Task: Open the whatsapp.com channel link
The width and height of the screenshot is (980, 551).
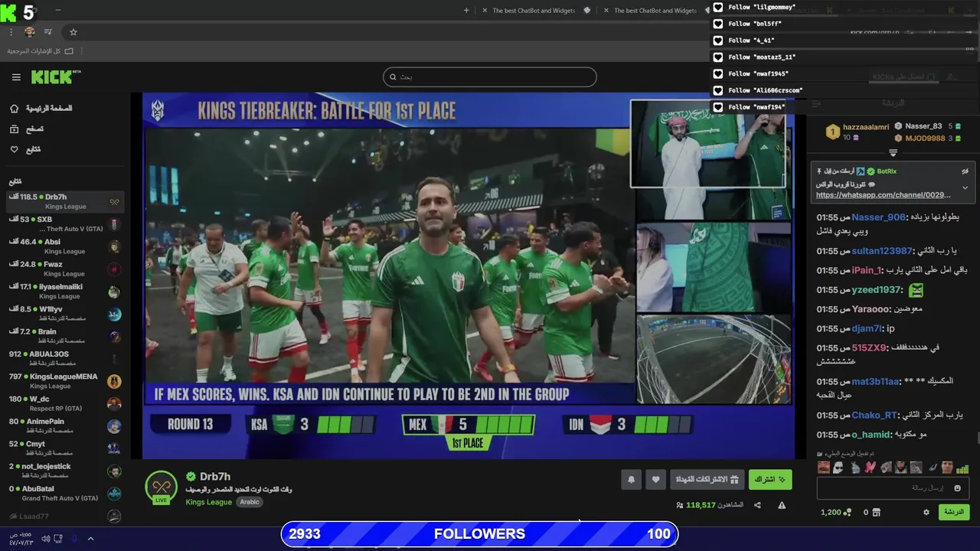Action: (x=883, y=195)
